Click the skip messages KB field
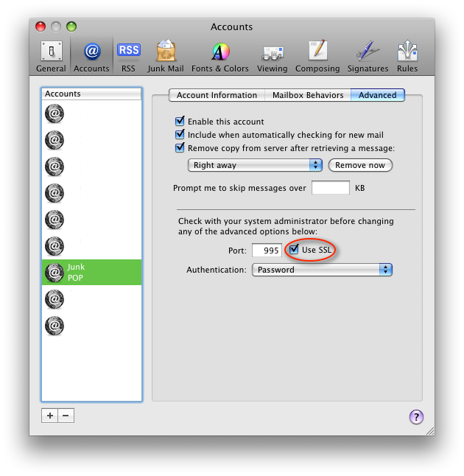The height and width of the screenshot is (476, 464). 331,188
